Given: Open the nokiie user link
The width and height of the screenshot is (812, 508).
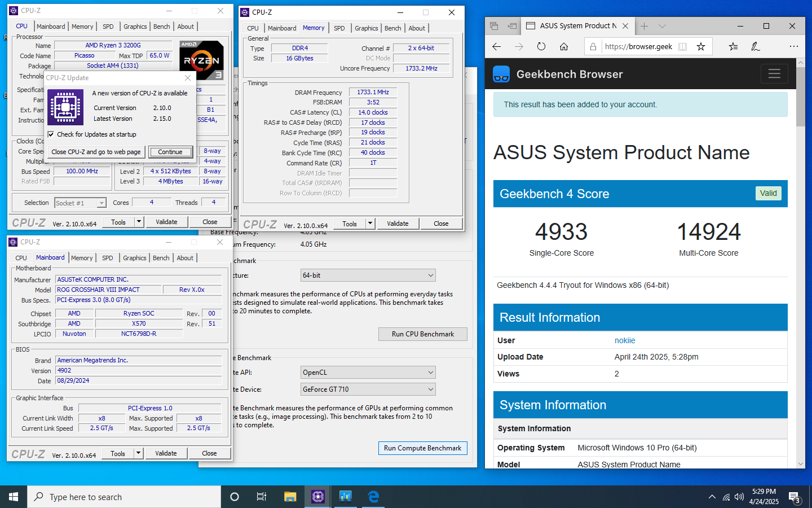Looking at the screenshot, I should pyautogui.click(x=625, y=340).
